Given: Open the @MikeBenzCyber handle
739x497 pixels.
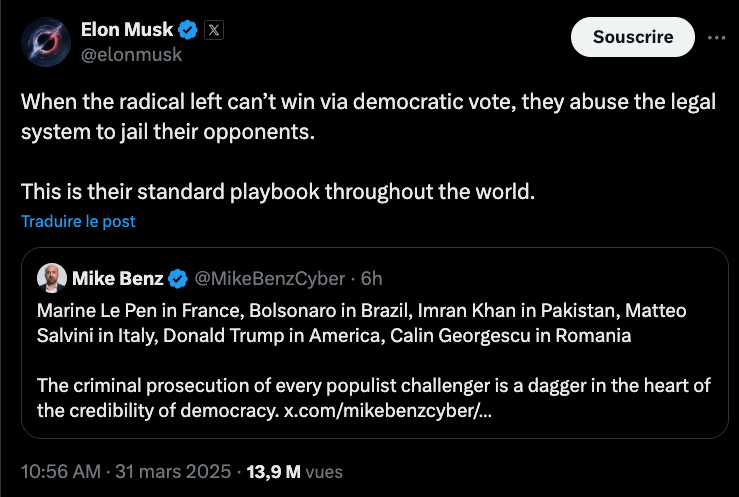Looking at the screenshot, I should pos(269,278).
